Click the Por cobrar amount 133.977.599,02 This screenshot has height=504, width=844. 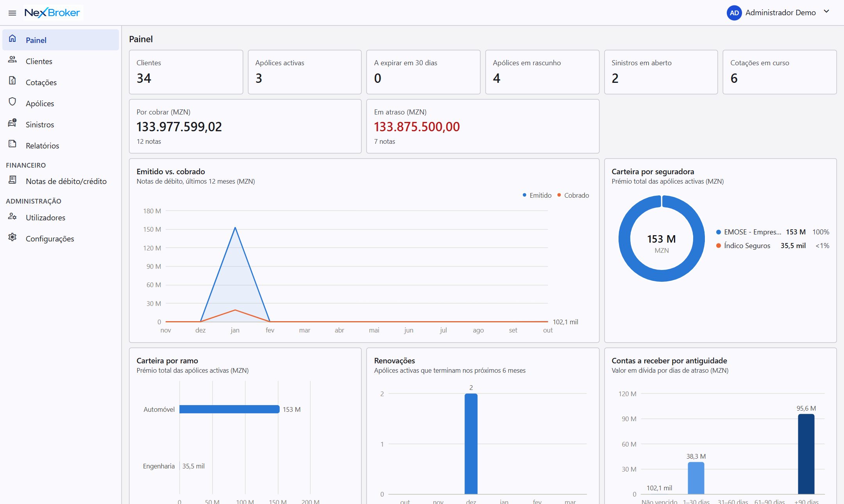point(179,127)
